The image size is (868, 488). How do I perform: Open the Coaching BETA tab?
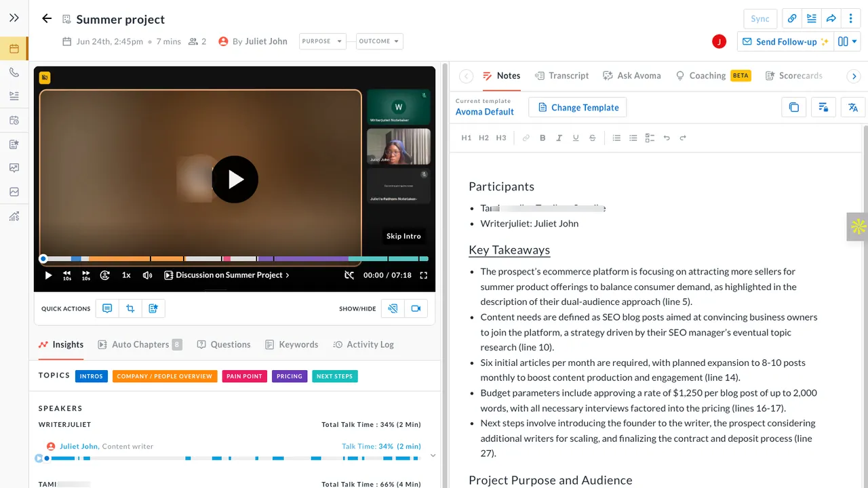[x=713, y=76]
